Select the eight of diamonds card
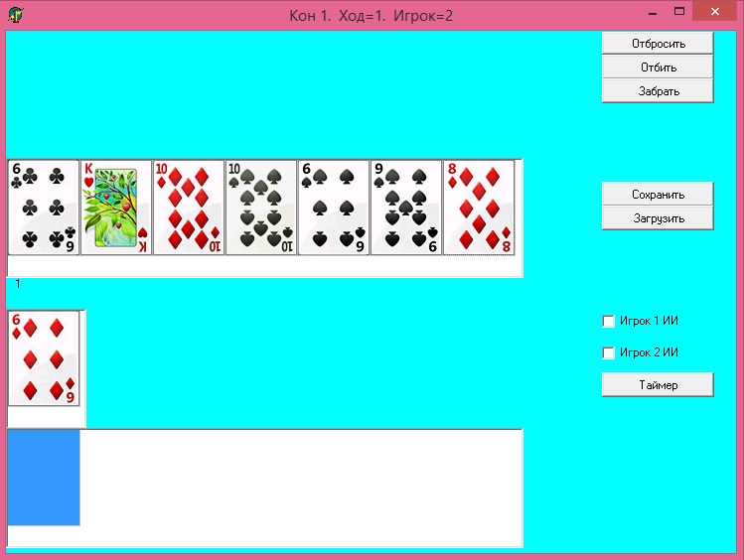This screenshot has height=560, width=744. tap(479, 208)
